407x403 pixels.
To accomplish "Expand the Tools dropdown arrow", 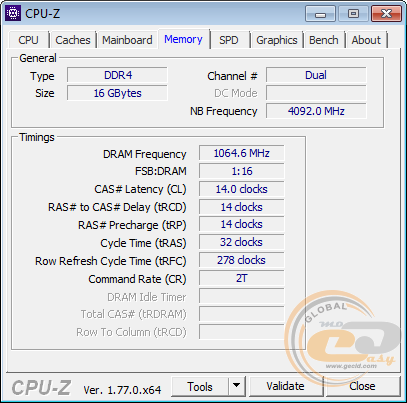I will (237, 386).
